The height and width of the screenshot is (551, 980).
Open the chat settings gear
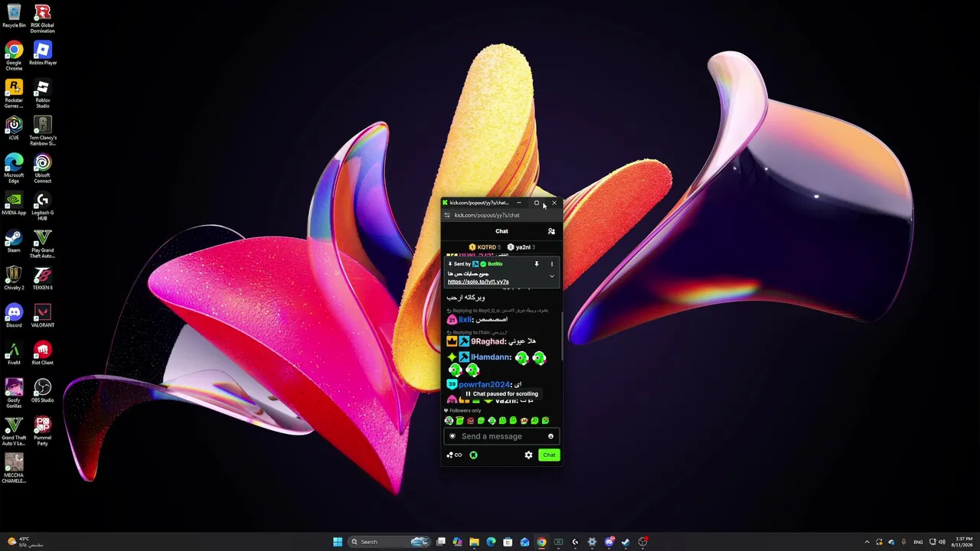[528, 455]
